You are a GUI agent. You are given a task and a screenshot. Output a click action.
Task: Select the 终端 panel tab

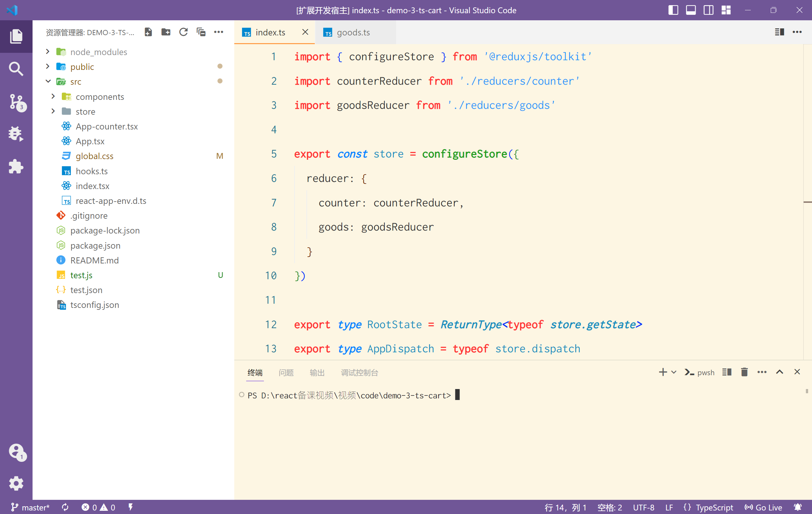point(255,372)
